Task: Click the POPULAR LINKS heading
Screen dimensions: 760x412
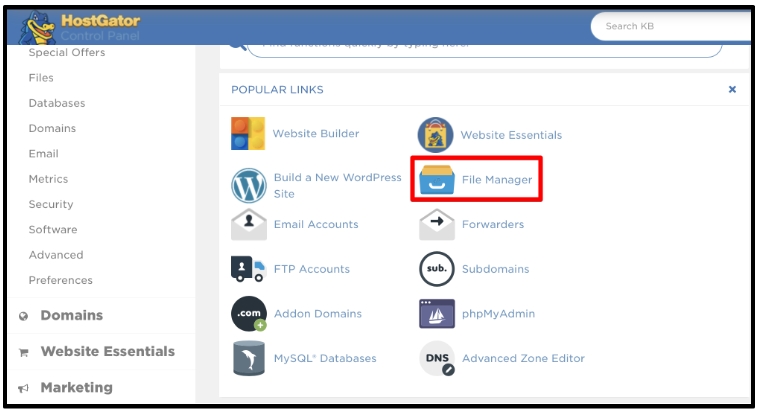Action: click(x=277, y=90)
